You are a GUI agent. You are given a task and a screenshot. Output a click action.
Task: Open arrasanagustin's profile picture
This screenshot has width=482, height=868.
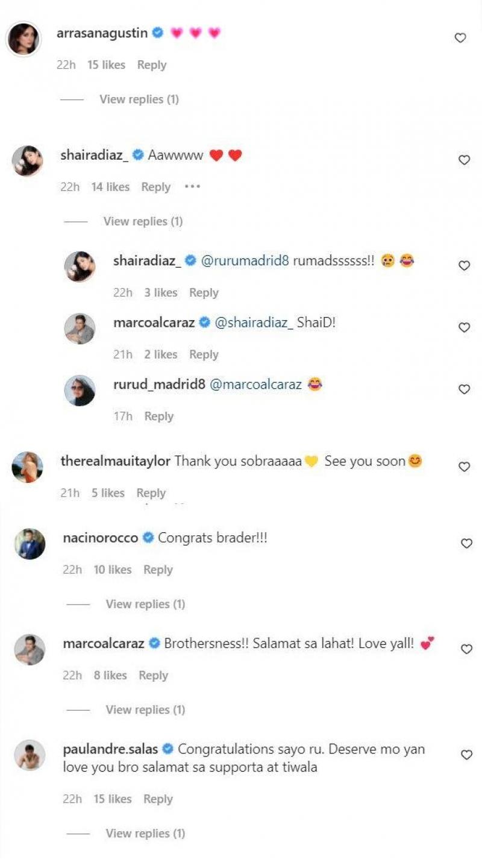23,39
